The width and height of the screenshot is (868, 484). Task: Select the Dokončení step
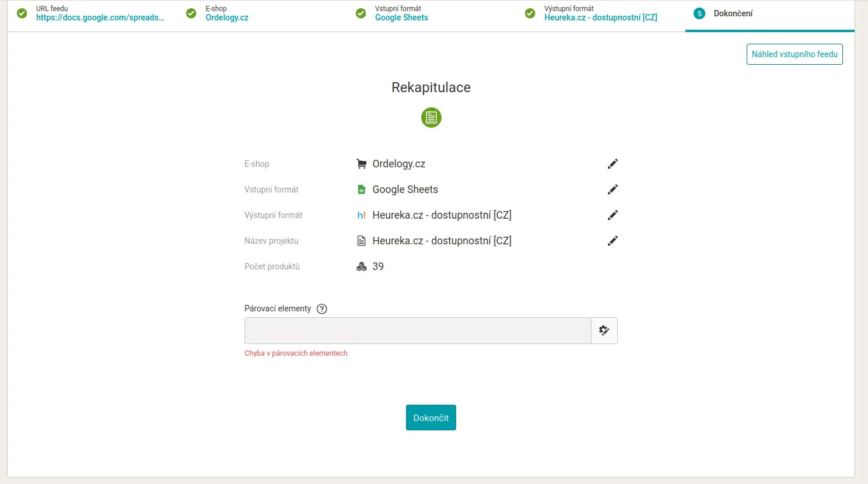733,13
